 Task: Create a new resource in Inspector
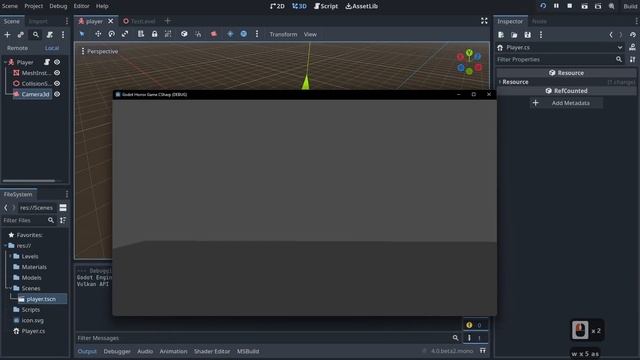tap(501, 35)
